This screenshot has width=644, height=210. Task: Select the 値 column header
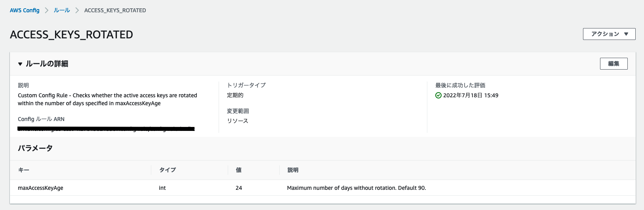pyautogui.click(x=238, y=170)
